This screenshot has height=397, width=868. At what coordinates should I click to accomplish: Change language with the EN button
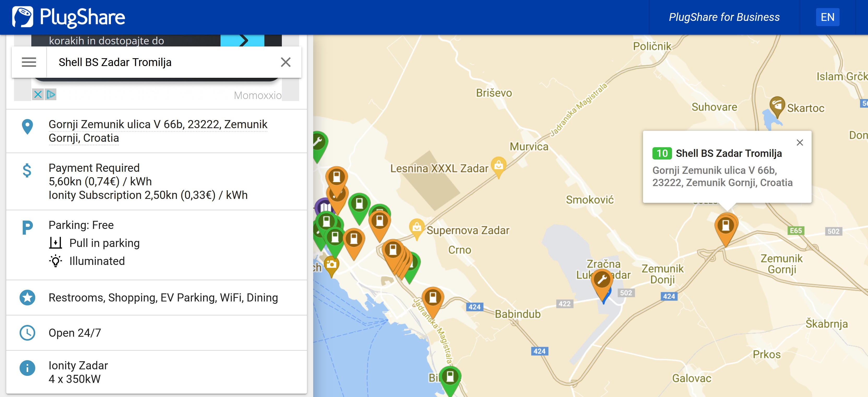click(x=827, y=17)
